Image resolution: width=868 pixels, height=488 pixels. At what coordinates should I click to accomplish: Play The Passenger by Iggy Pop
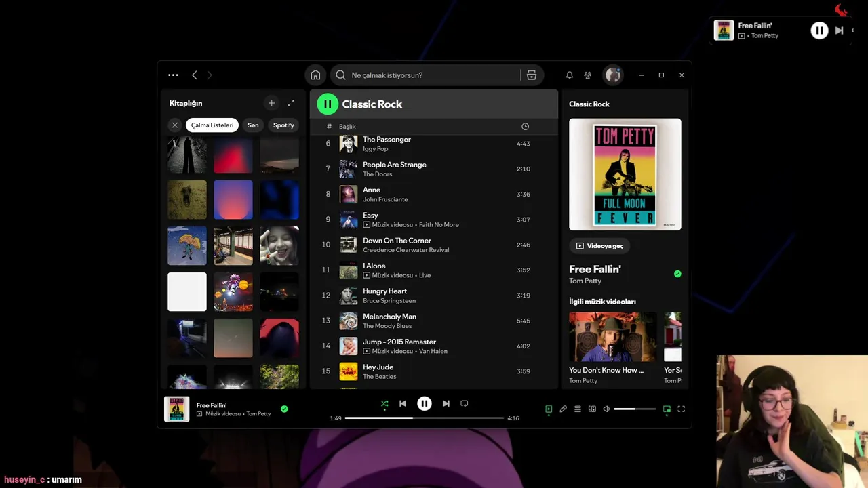click(434, 144)
